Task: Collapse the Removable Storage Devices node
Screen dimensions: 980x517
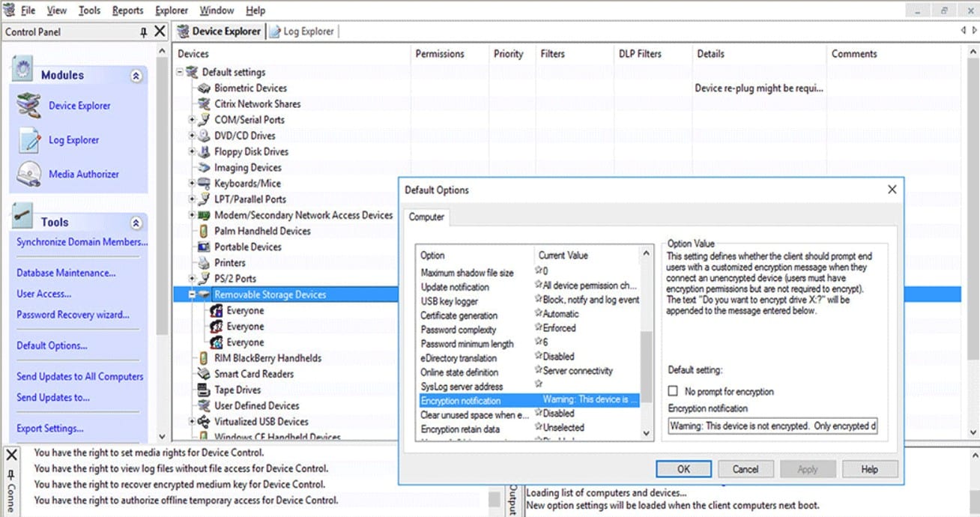Action: click(192, 294)
